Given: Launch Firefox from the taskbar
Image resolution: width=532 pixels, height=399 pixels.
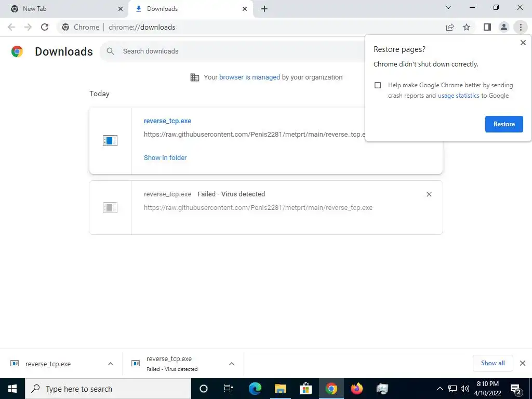Looking at the screenshot, I should click(x=356, y=389).
